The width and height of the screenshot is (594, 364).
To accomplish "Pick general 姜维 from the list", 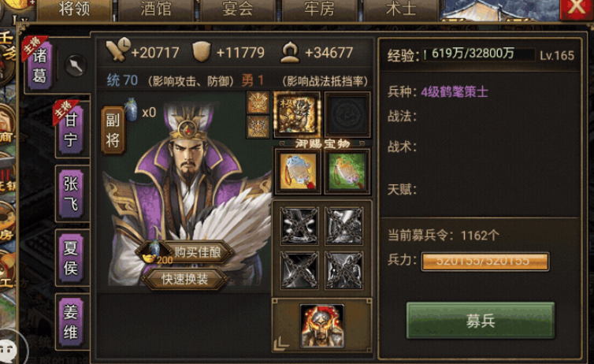I will pyautogui.click(x=71, y=322).
